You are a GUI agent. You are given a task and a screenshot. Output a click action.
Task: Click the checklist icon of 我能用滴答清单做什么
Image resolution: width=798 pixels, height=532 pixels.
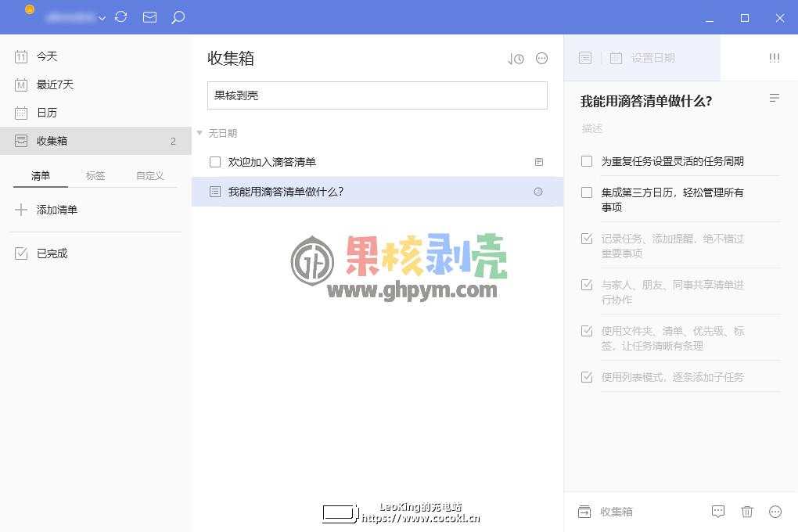(215, 192)
